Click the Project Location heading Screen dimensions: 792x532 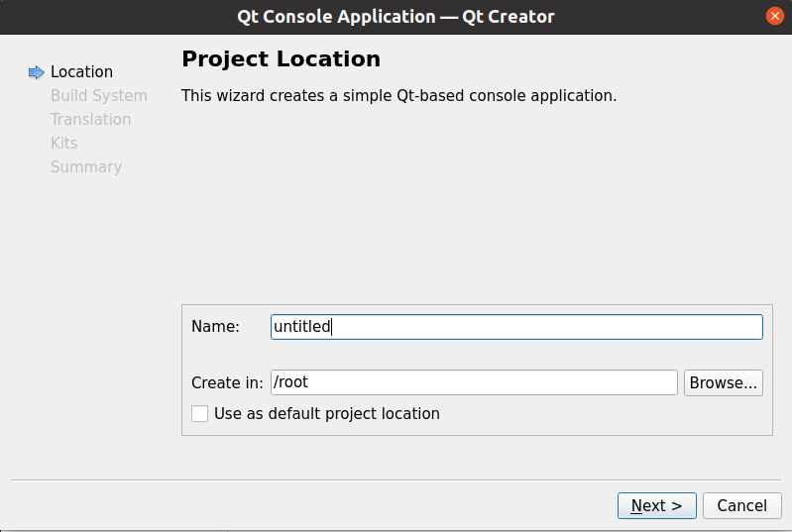coord(281,59)
